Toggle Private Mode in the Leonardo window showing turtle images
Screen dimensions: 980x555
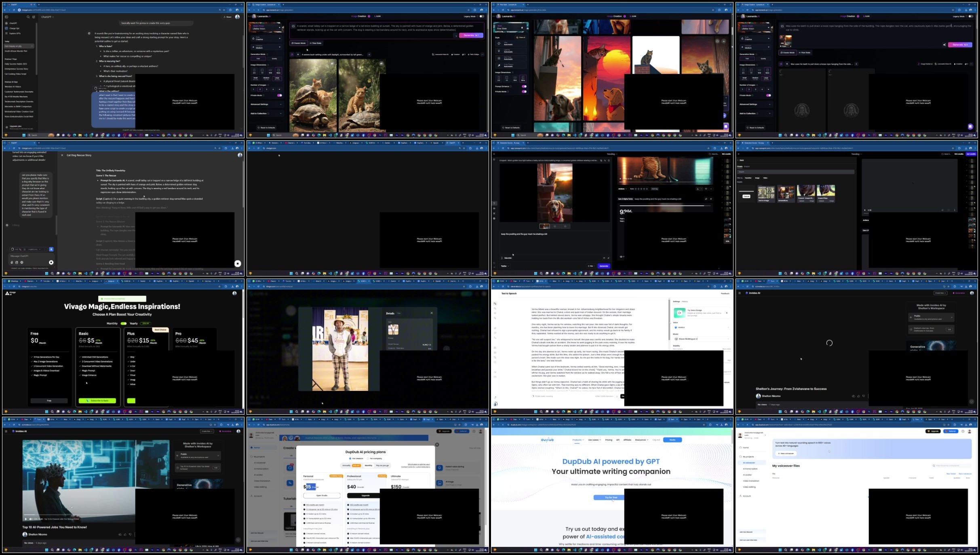pyautogui.click(x=279, y=95)
